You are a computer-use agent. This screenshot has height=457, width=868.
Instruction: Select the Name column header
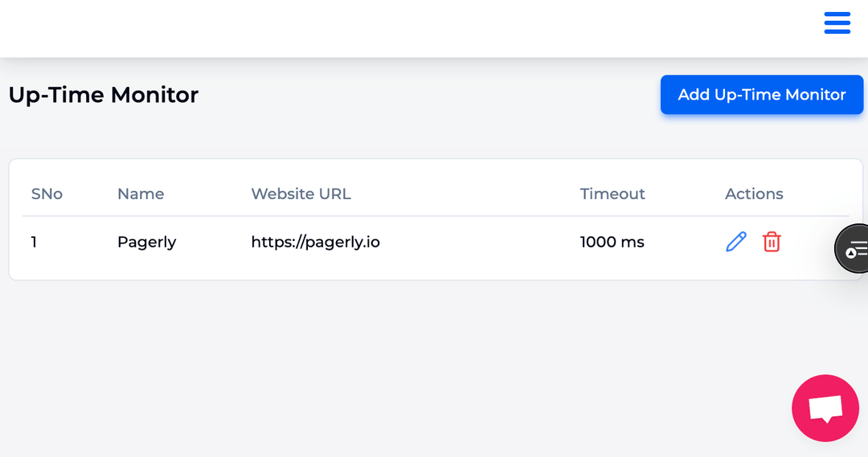(x=141, y=194)
